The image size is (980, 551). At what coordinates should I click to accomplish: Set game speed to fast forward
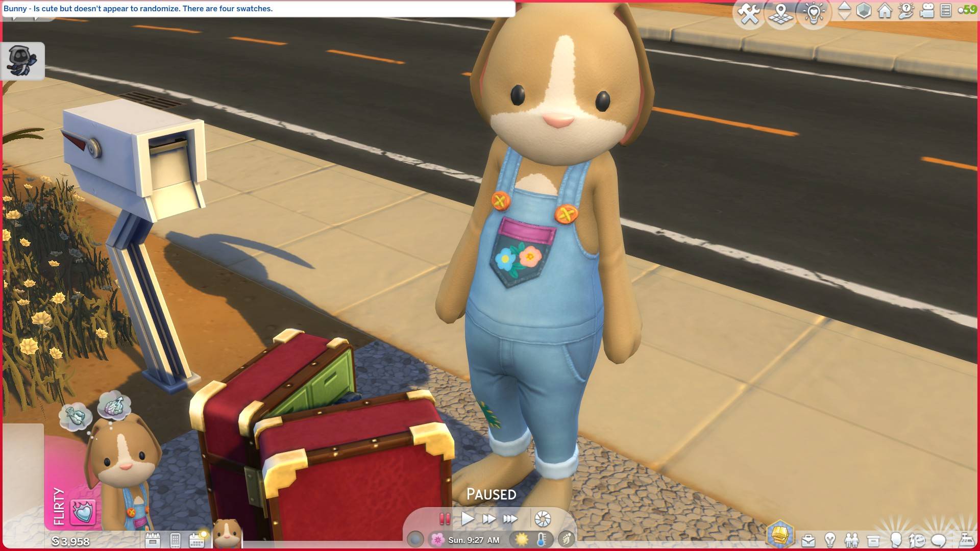coord(488,519)
